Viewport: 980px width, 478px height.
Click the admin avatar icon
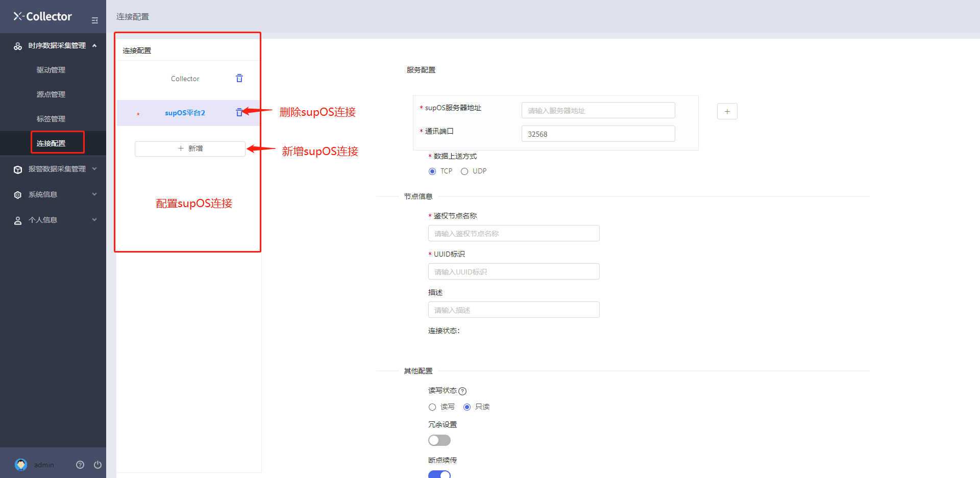(x=21, y=465)
